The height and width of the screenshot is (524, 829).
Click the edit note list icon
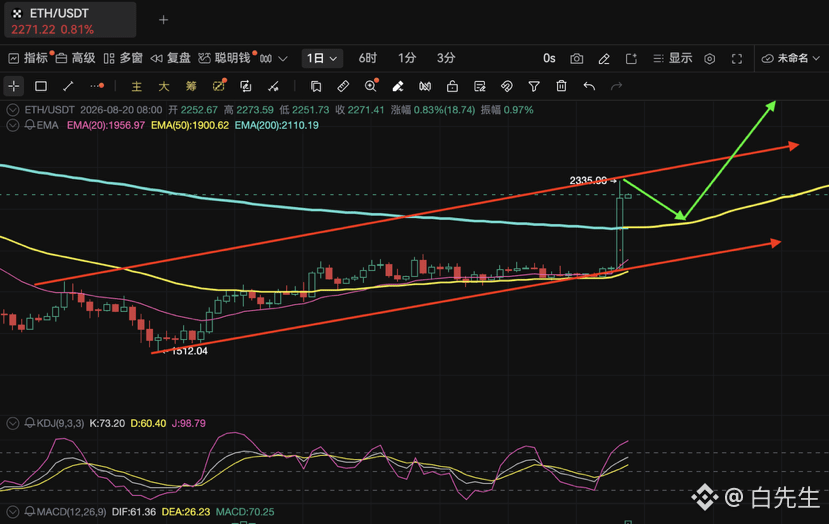[480, 86]
